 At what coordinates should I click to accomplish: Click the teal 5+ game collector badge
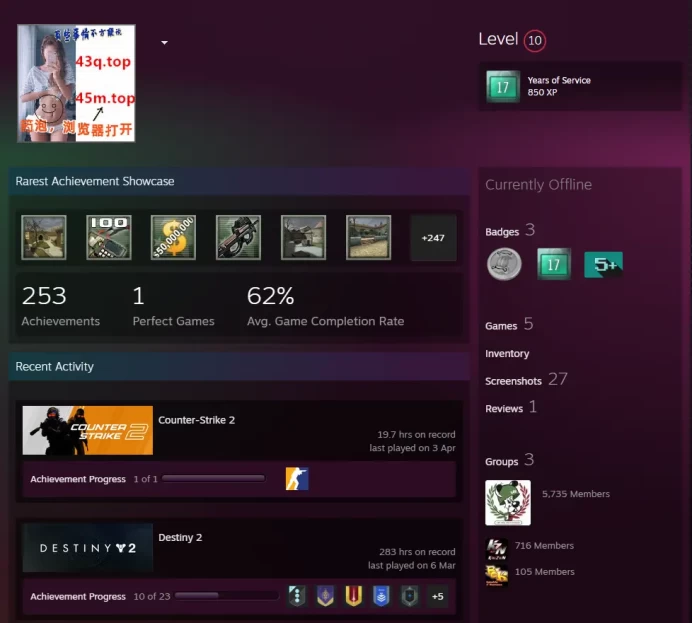(603, 265)
